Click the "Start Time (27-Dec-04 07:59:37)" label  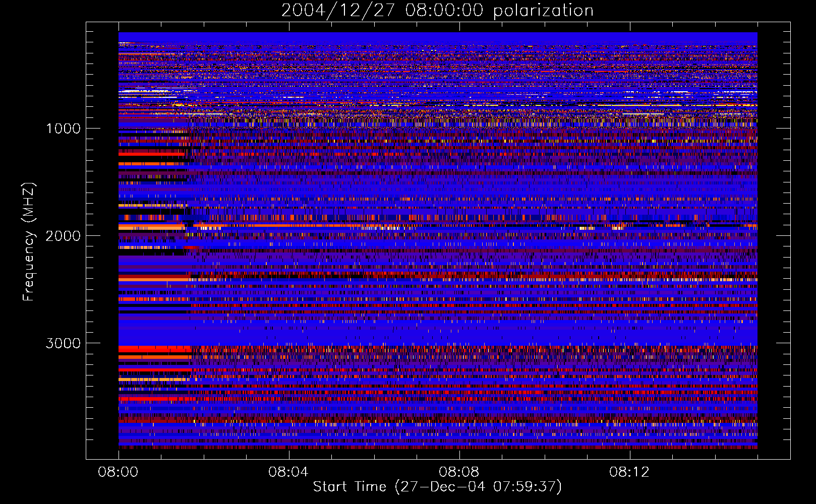coord(437,487)
